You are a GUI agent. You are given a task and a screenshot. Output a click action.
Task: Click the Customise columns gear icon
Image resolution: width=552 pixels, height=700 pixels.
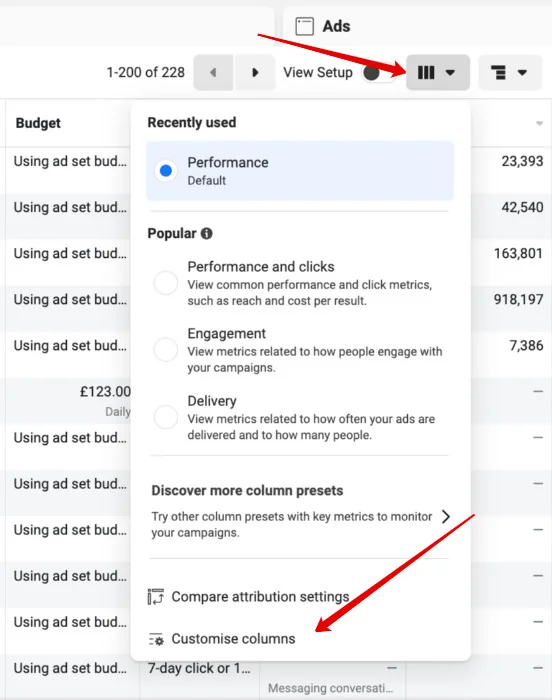(x=156, y=639)
